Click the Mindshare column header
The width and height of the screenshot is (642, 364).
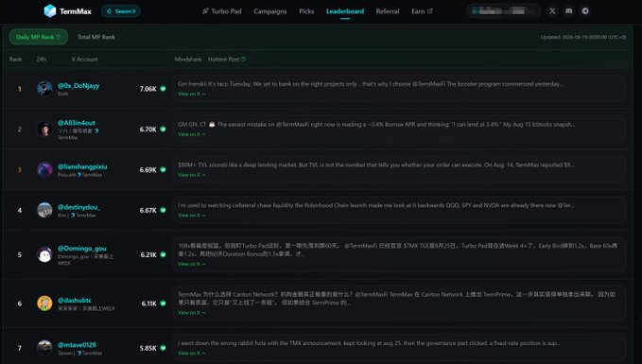pyautogui.click(x=188, y=59)
